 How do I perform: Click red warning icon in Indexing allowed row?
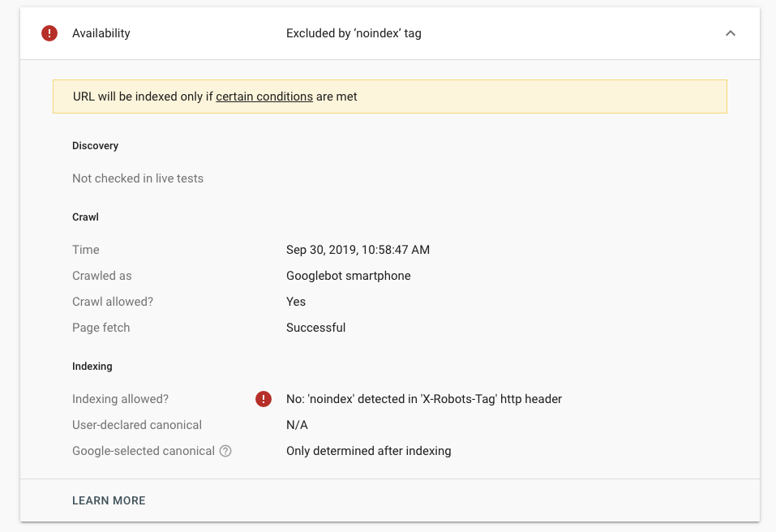(264, 399)
